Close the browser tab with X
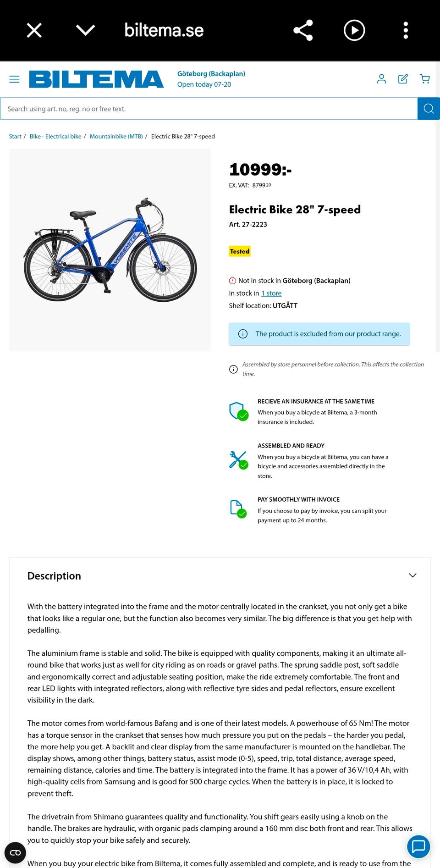 34,30
